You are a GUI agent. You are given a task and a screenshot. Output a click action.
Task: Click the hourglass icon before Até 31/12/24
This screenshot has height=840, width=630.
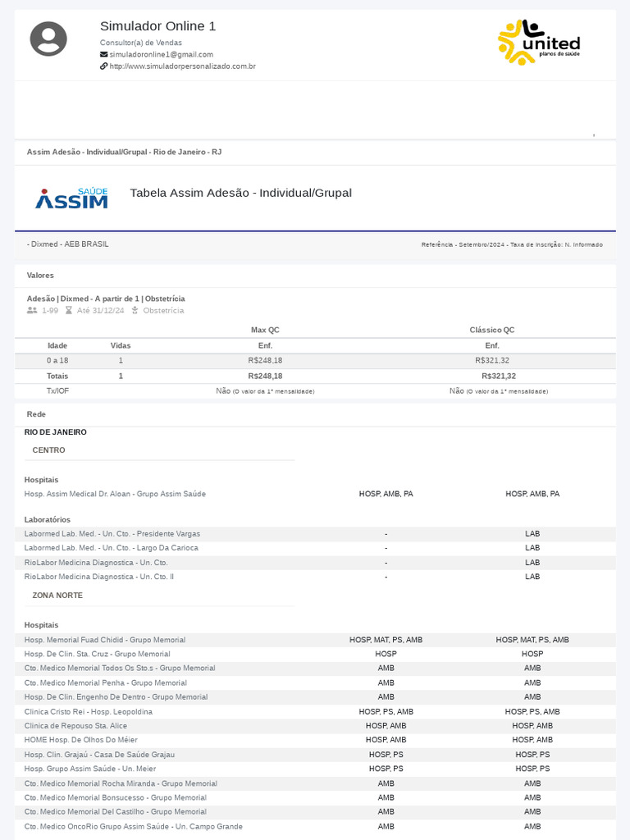[x=70, y=311]
